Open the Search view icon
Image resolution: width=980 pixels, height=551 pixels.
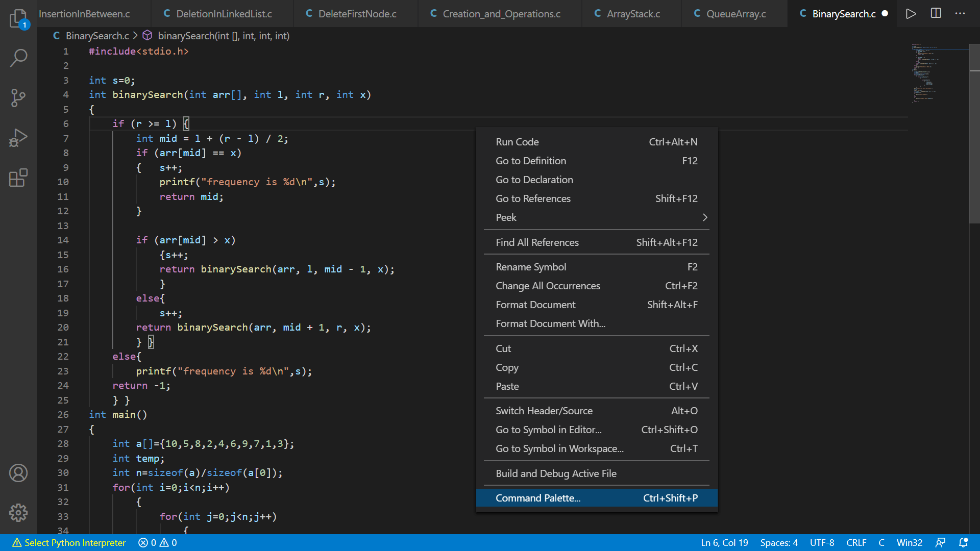point(18,58)
